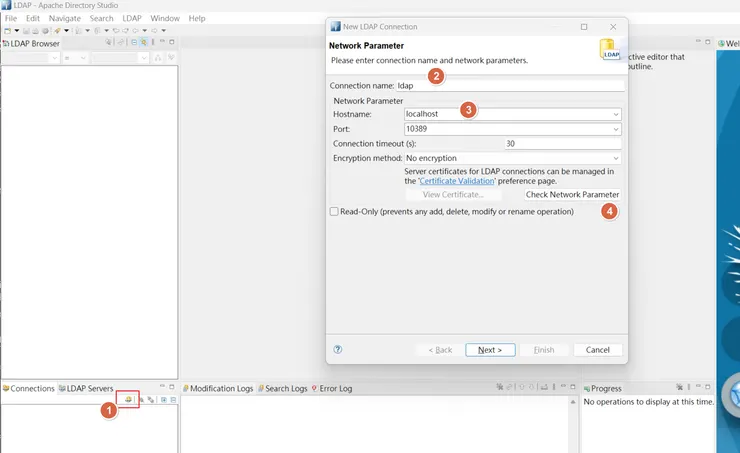Switch to the Error Log tab

[332, 388]
